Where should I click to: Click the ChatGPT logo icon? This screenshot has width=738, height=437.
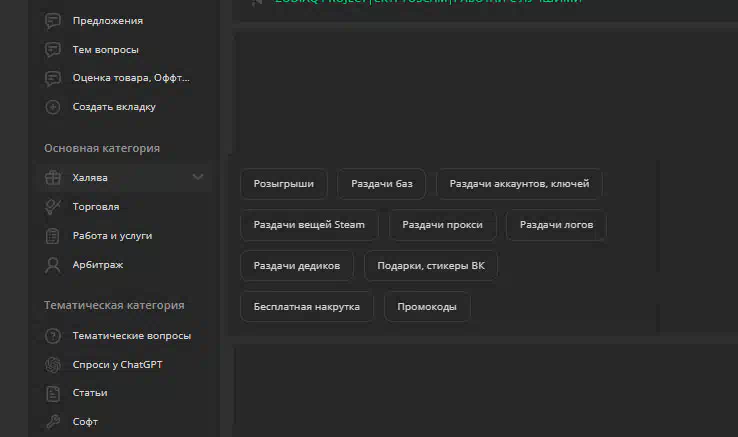point(53,364)
